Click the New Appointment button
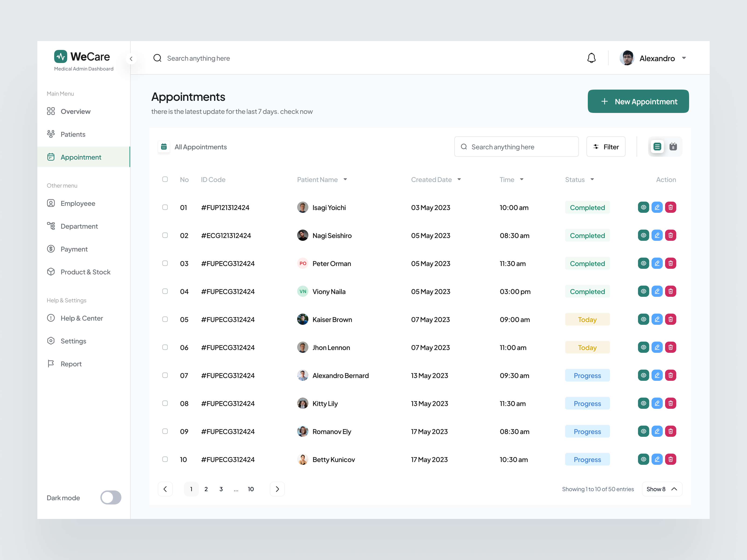The height and width of the screenshot is (560, 747). pyautogui.click(x=638, y=101)
